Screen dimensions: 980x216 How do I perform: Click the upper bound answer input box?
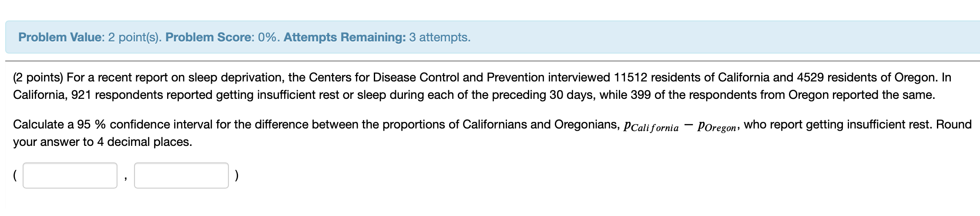(x=181, y=175)
